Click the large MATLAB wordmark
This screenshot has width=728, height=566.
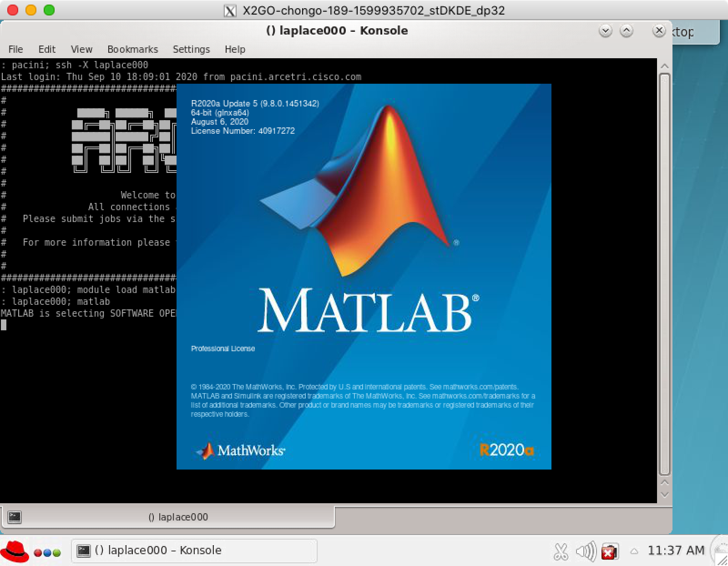368,311
